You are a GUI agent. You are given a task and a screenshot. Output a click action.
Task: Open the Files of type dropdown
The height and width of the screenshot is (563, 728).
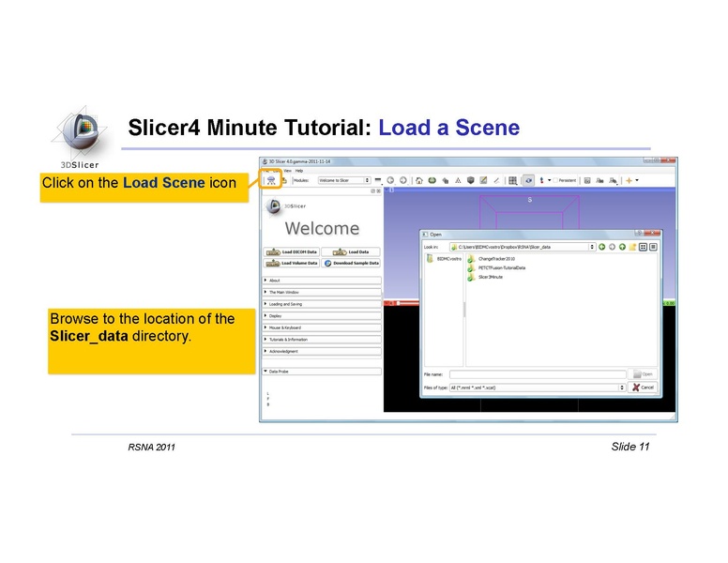pyautogui.click(x=538, y=388)
